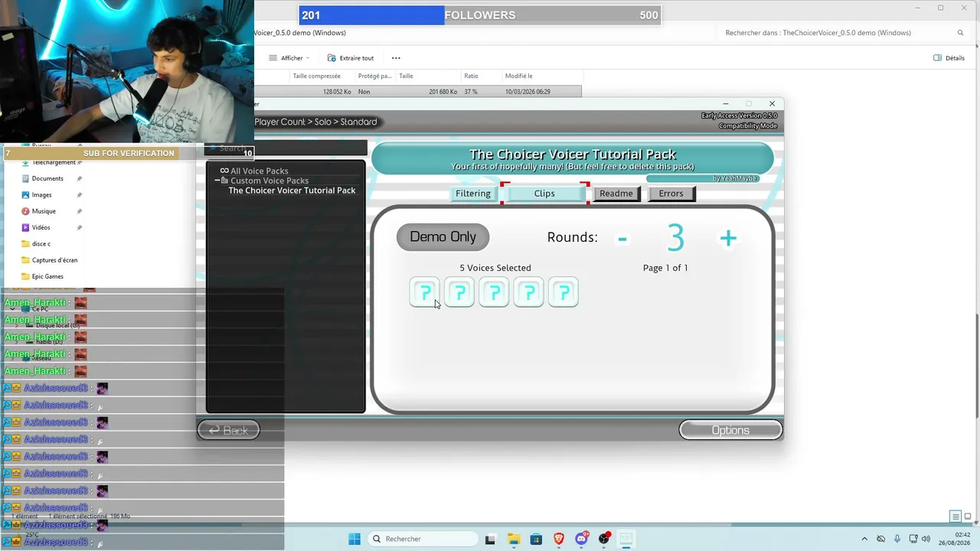Viewport: 980px width, 551px height.
Task: Sort by the Taille column header
Action: (406, 77)
